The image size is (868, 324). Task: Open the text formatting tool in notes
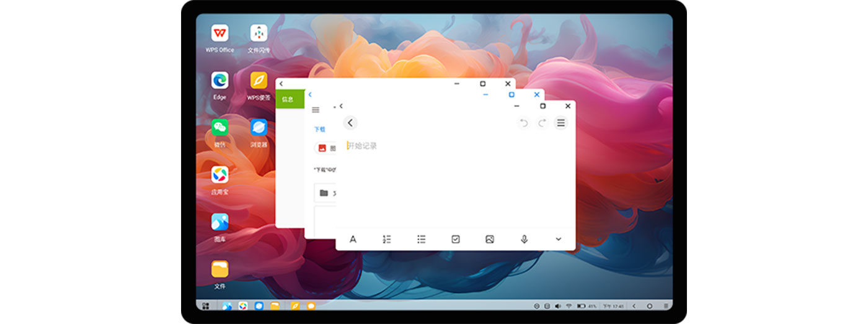[x=353, y=239]
